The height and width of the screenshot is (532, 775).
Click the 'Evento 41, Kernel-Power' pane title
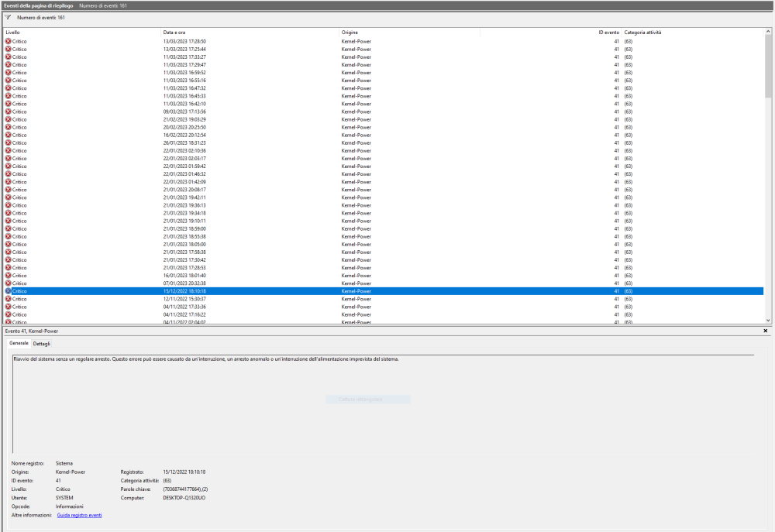32,331
